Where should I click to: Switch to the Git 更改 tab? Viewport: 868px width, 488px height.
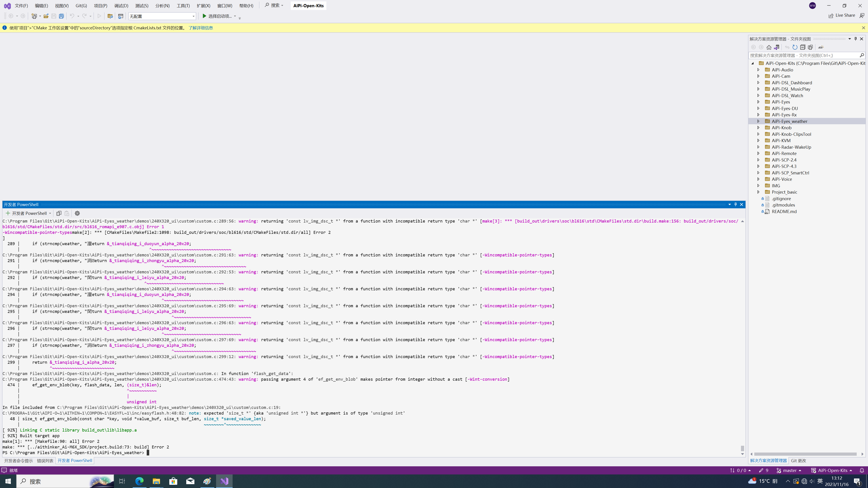[x=798, y=461]
